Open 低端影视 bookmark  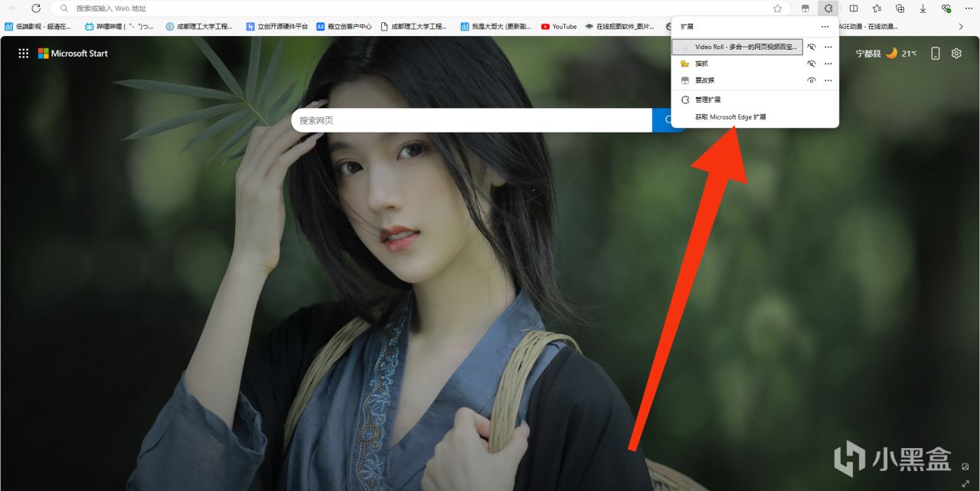click(38, 26)
